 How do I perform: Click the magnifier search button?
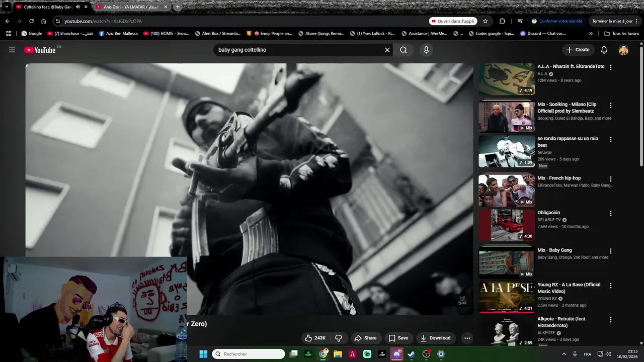pyautogui.click(x=404, y=50)
